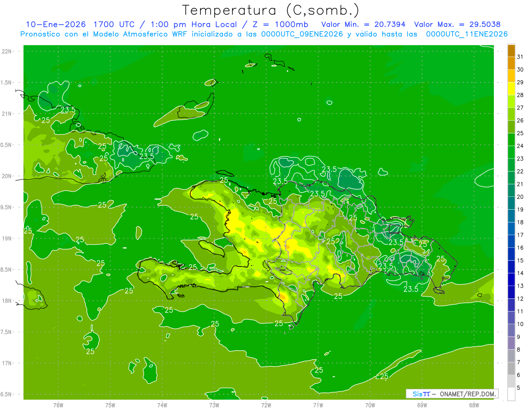Click the "71W" longitude axis label
The height and width of the screenshot is (411, 532).
(318, 405)
